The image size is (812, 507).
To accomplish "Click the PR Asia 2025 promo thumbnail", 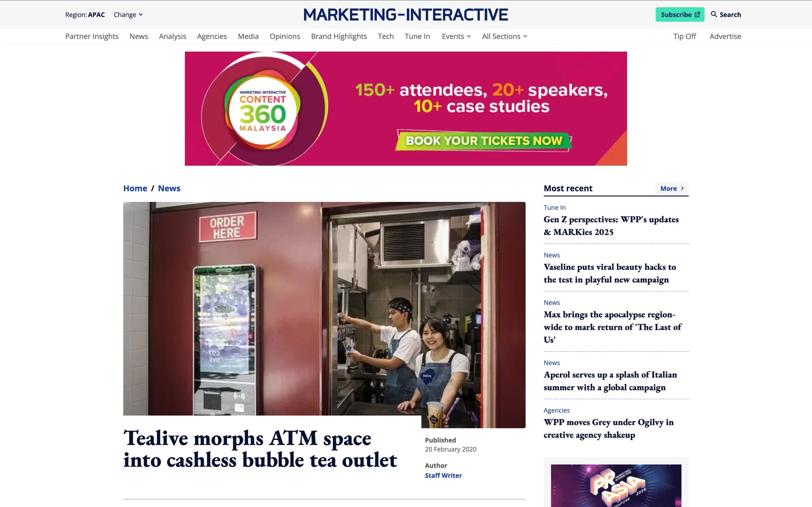I will [616, 485].
